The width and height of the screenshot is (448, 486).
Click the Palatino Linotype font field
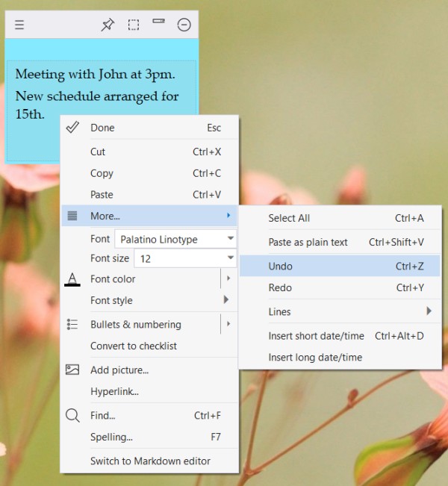click(175, 239)
